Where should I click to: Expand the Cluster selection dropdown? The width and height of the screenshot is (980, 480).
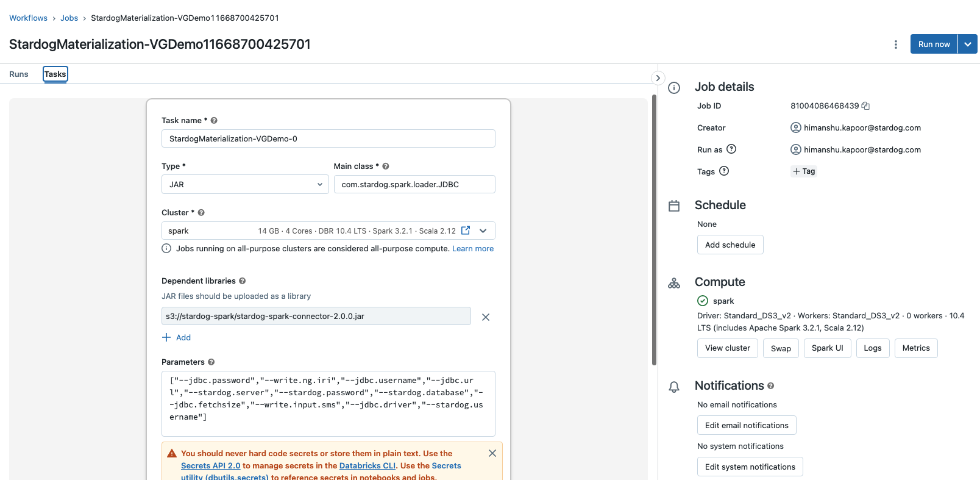[x=483, y=231]
